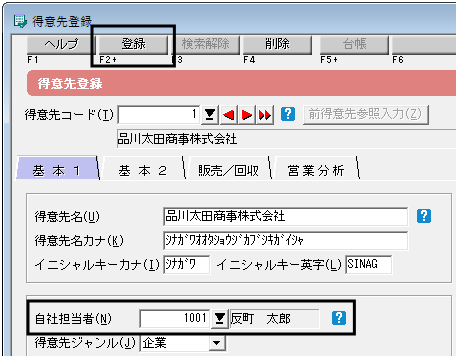Viewport: 456px width, 364px height.
Task: Click the ヘルプ F1 button
Action: coord(61,45)
